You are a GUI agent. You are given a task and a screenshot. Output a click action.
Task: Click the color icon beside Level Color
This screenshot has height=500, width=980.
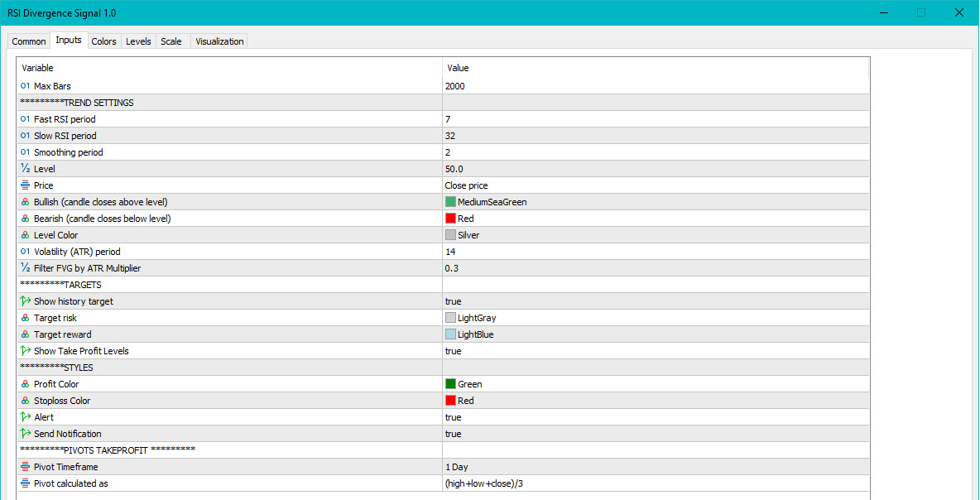point(25,235)
